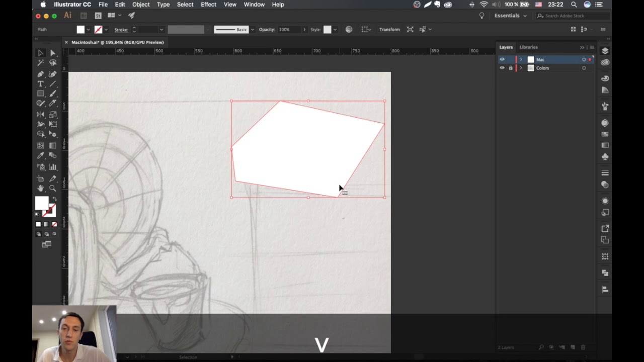Toggle visibility of the Colors layer
The image size is (644, 362).
tap(502, 68)
